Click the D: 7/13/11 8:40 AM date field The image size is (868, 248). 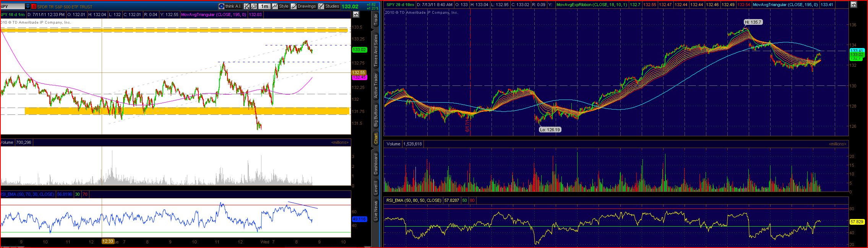[x=435, y=5]
